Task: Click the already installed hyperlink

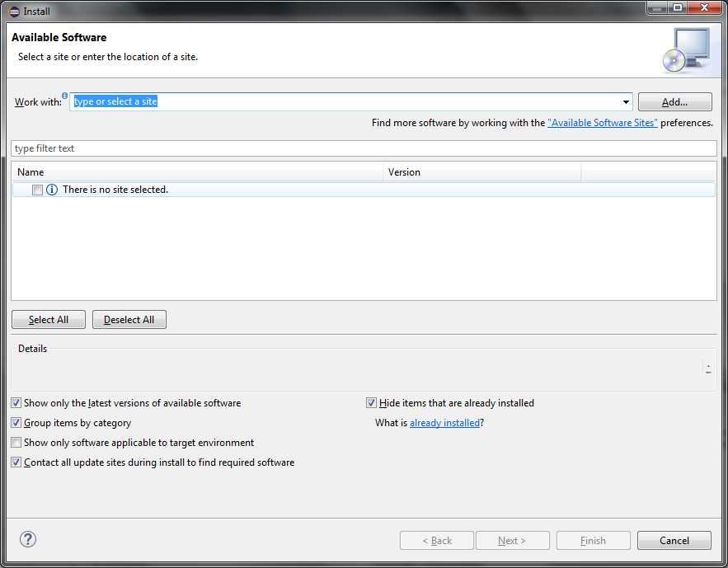Action: 444,422
